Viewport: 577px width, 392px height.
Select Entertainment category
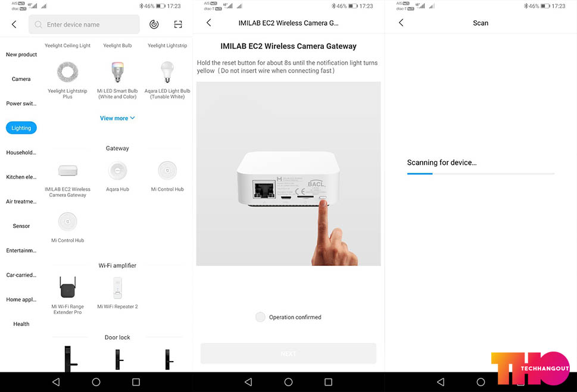tap(21, 250)
